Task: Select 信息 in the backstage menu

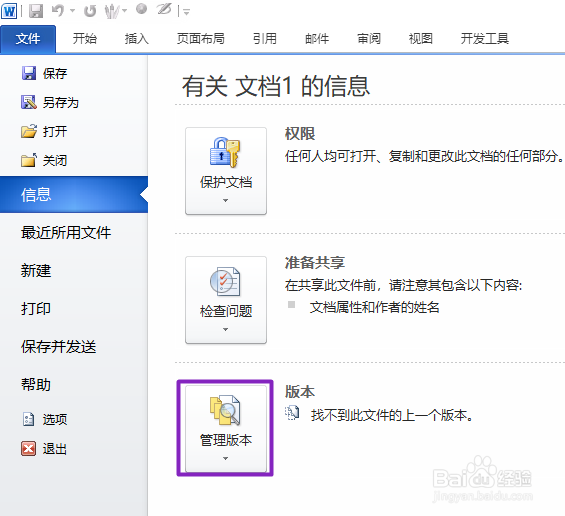Action: tap(74, 195)
